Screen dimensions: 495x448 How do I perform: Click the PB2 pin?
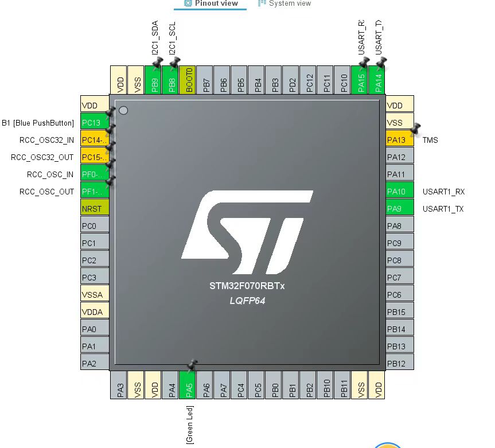coord(308,385)
